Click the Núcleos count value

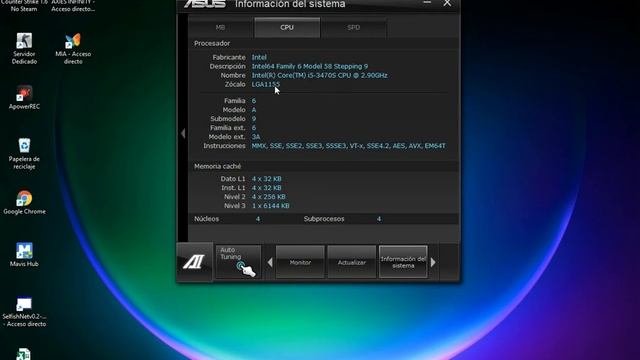(258, 219)
